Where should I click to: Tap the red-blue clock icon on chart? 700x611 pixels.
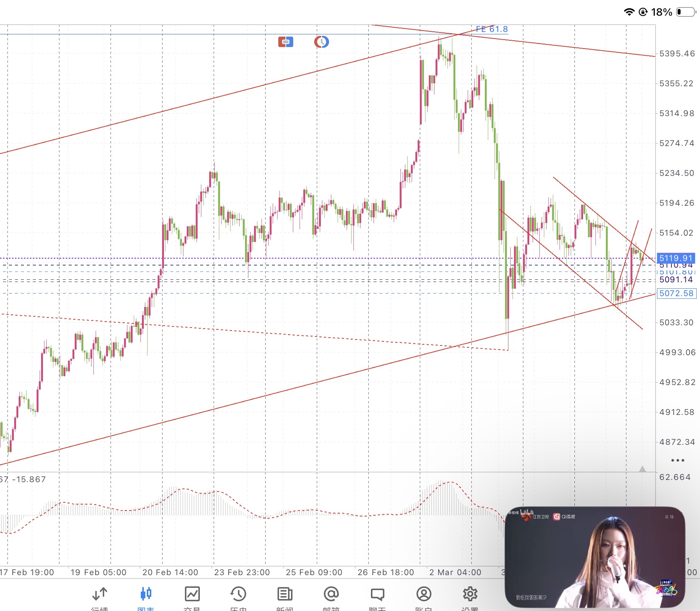(321, 42)
